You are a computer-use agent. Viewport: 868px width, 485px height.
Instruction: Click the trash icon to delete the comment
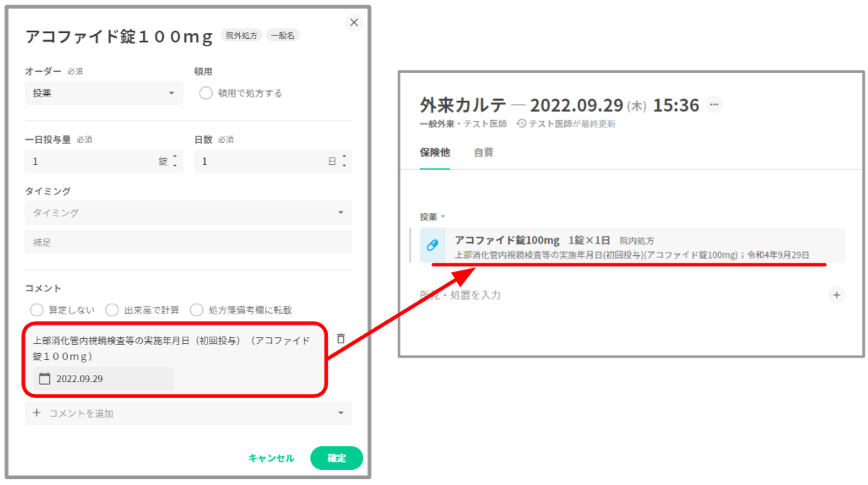point(341,339)
